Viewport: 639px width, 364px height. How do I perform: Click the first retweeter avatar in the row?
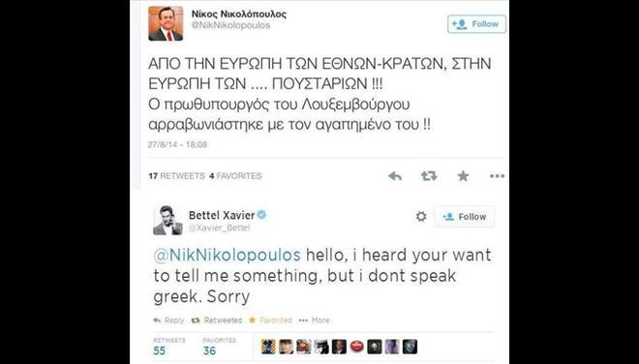tap(268, 347)
